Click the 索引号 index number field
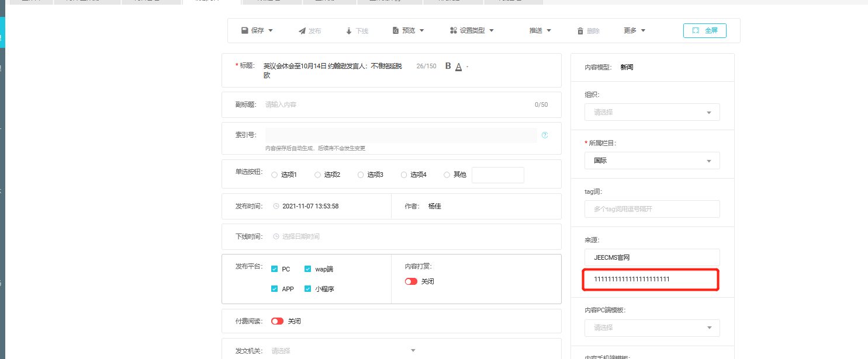Screen dimensions: 868x359 click(x=401, y=135)
